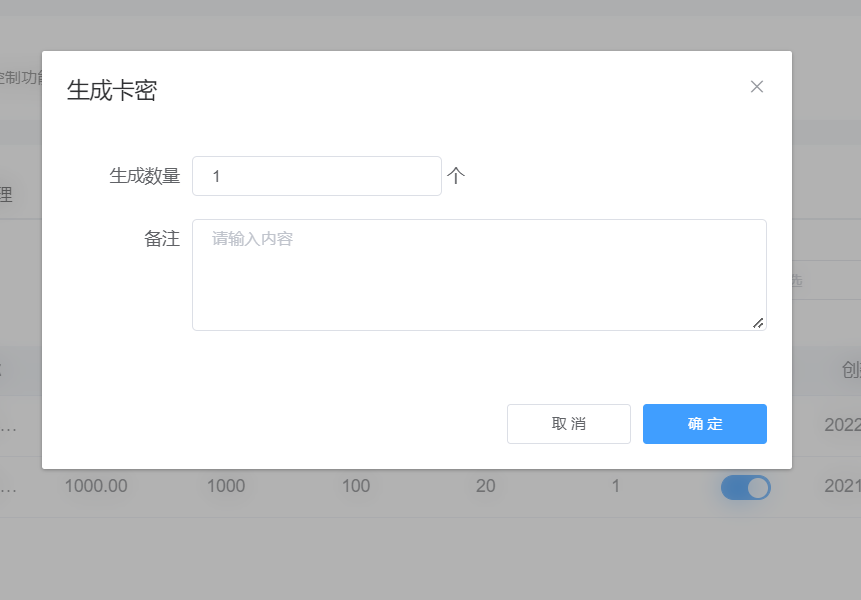Click the 生成数量 number input field
The height and width of the screenshot is (600, 861).
(x=317, y=176)
